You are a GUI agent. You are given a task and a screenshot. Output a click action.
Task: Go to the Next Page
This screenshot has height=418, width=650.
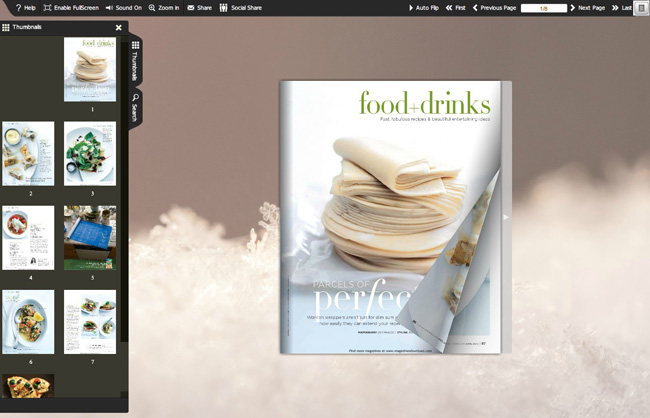tap(588, 8)
